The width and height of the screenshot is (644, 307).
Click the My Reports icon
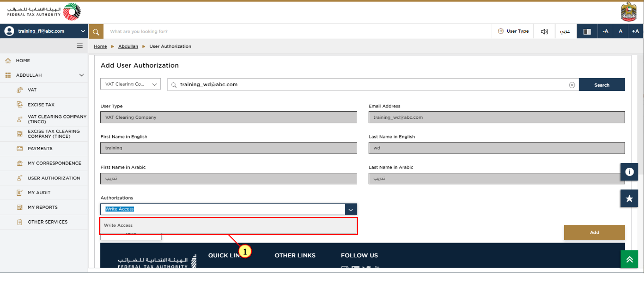coord(19,208)
